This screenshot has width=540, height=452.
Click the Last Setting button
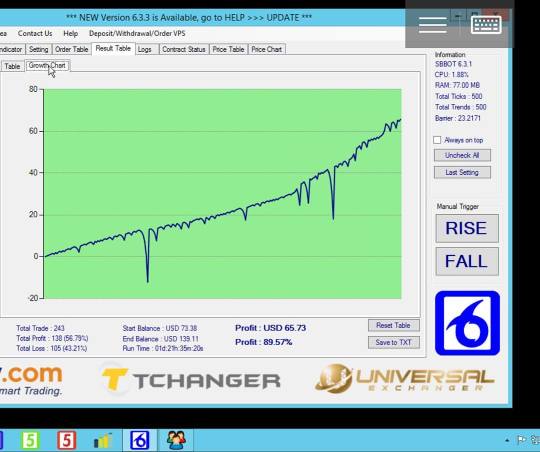(462, 172)
